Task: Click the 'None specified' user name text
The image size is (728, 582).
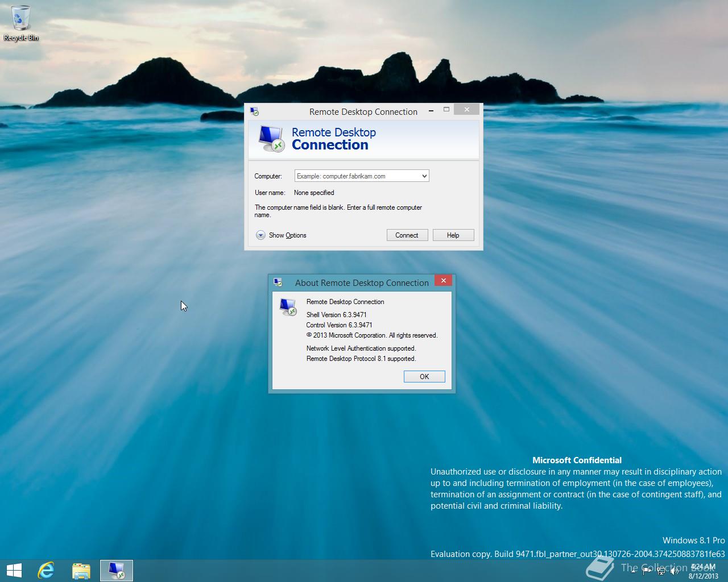Action: tap(314, 193)
